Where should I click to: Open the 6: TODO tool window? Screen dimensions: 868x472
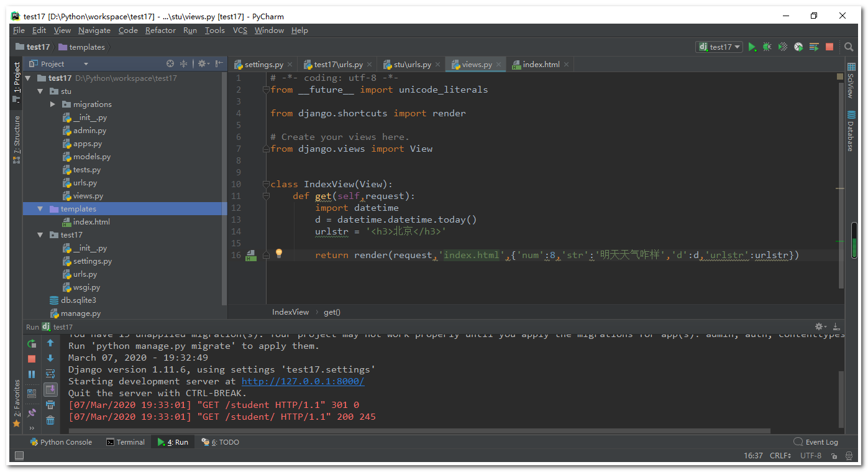click(220, 442)
